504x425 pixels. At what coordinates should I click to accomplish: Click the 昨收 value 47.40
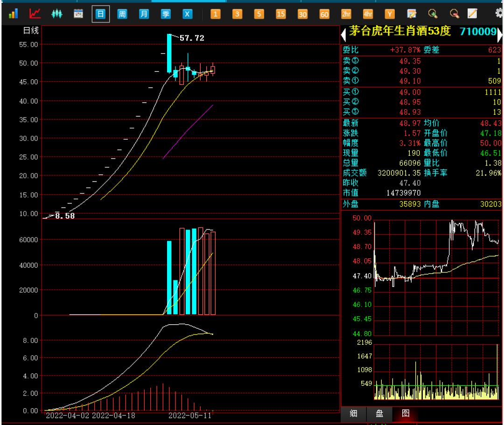coord(410,183)
